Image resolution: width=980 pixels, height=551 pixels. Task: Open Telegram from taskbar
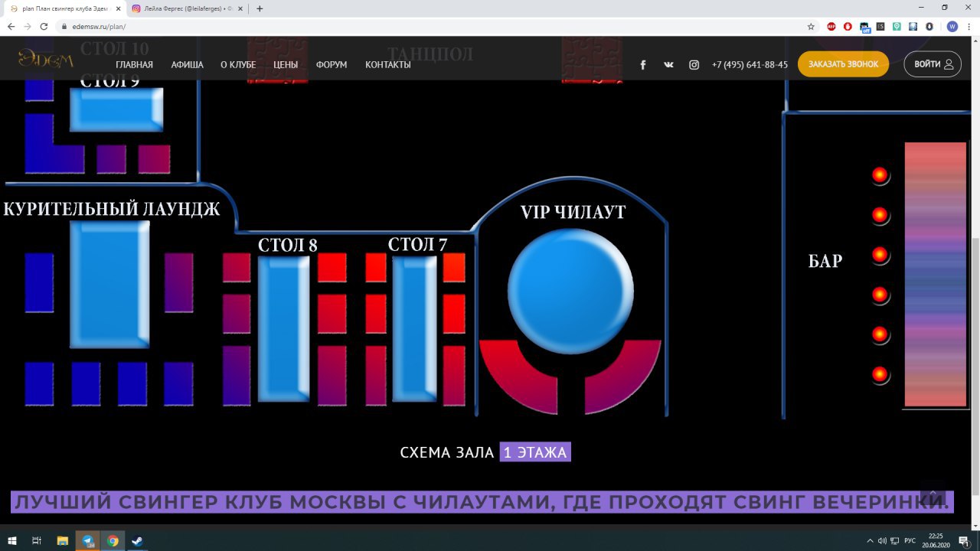88,540
